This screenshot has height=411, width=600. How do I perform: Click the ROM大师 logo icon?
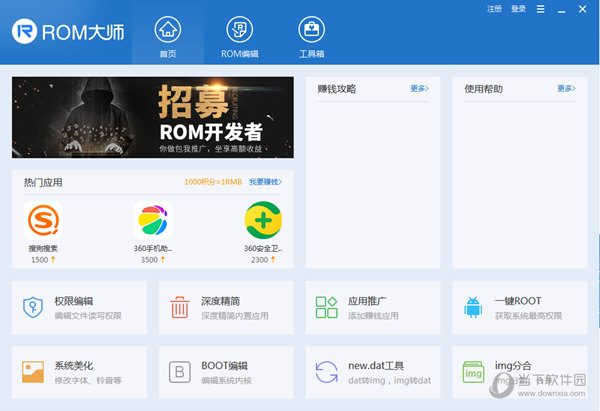click(x=24, y=31)
